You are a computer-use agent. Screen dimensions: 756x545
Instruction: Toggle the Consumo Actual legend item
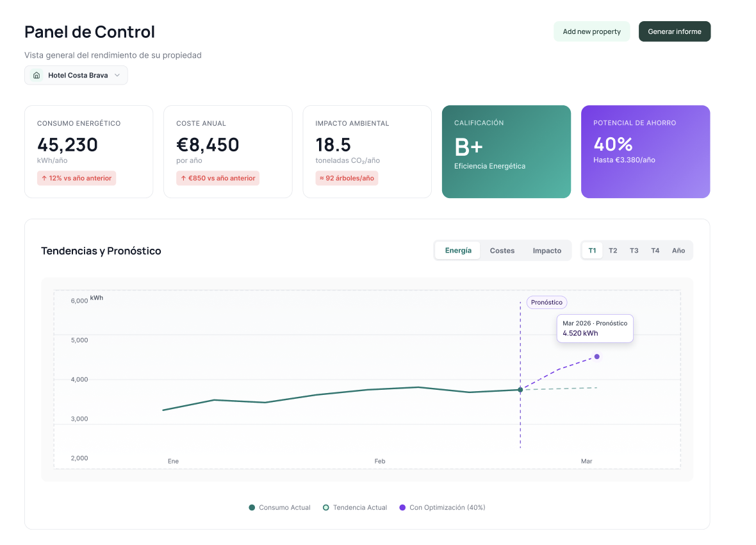click(x=279, y=507)
